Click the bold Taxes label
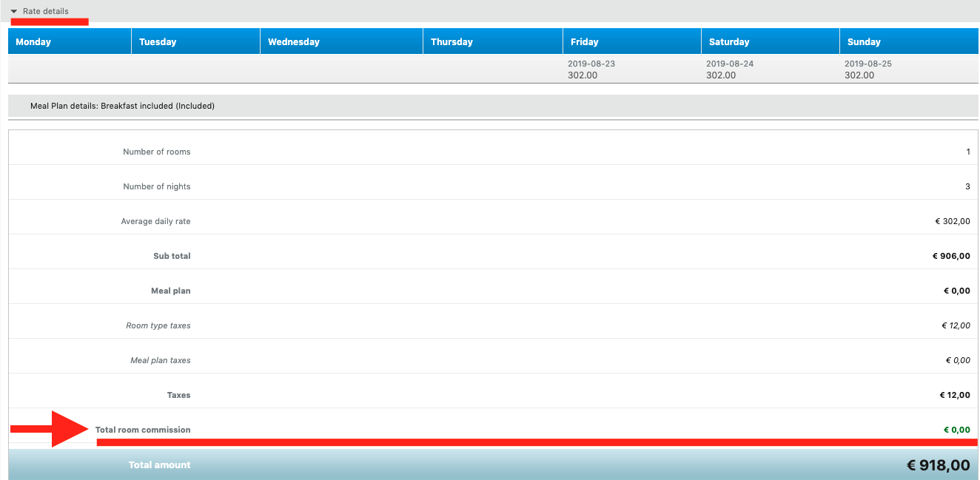The width and height of the screenshot is (980, 480). pyautogui.click(x=179, y=395)
